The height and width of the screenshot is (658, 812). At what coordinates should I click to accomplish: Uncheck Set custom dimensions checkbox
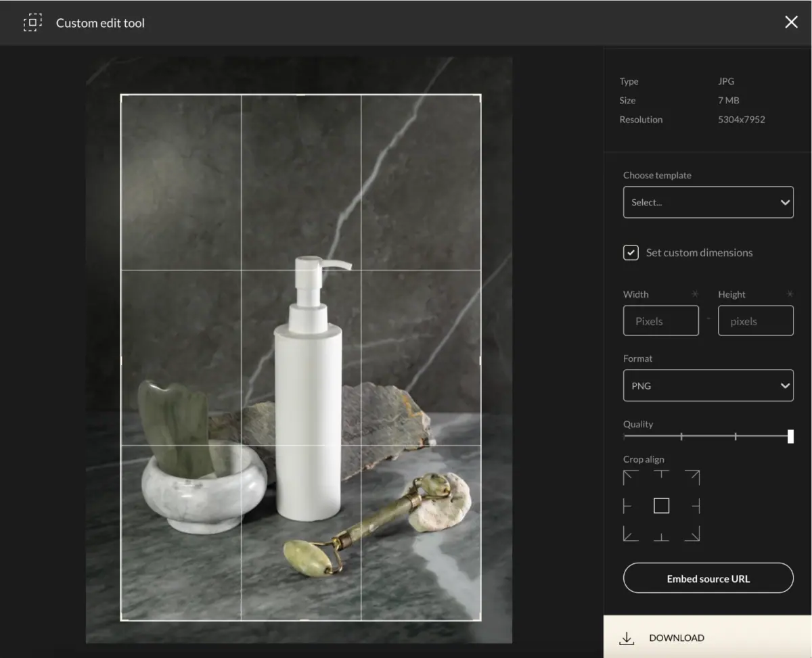point(631,252)
